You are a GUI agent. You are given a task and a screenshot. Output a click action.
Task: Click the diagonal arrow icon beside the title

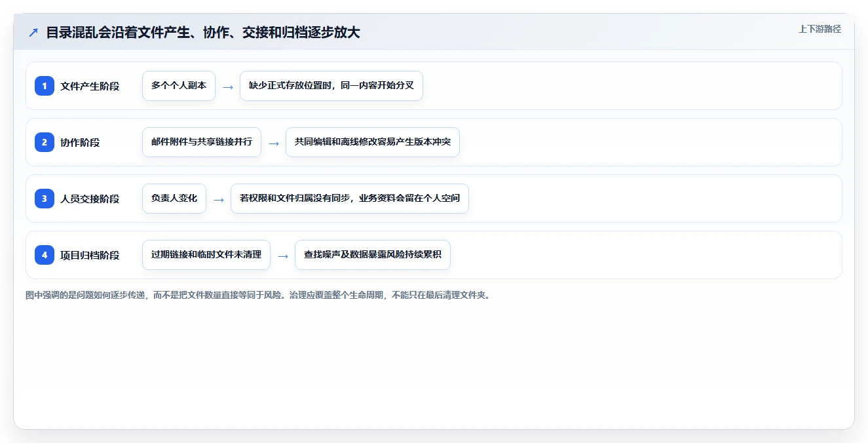33,32
